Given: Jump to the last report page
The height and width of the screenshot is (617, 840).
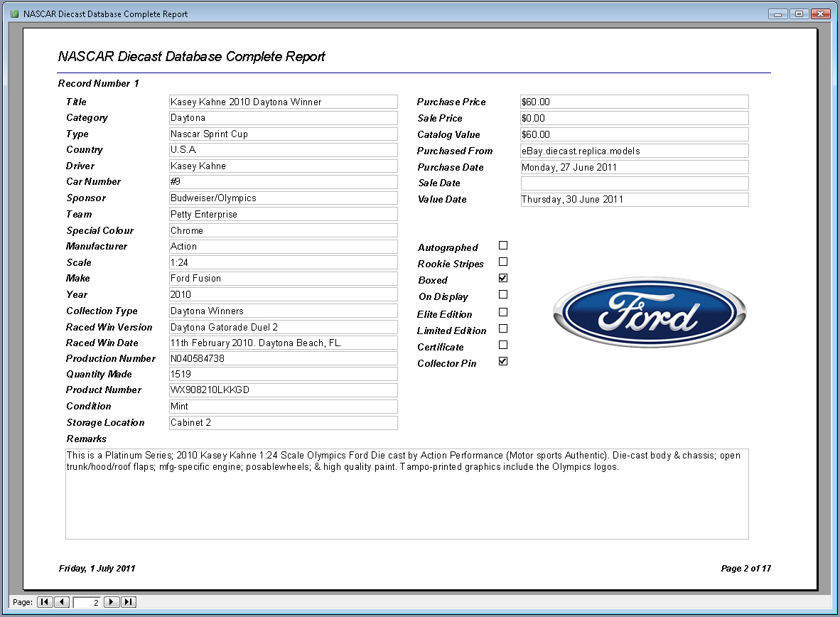Looking at the screenshot, I should pyautogui.click(x=129, y=602).
